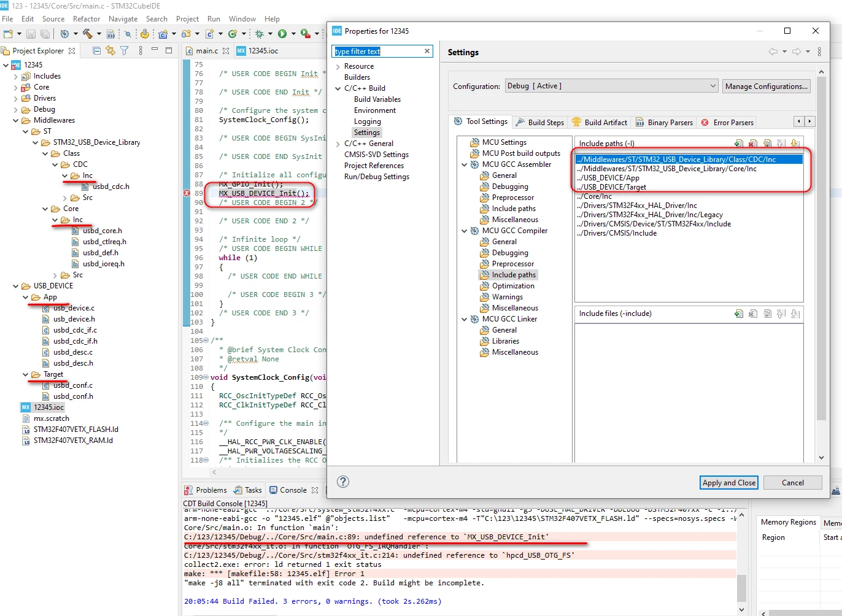Click the green Run play icon
This screenshot has height=616, width=842.
[x=282, y=34]
